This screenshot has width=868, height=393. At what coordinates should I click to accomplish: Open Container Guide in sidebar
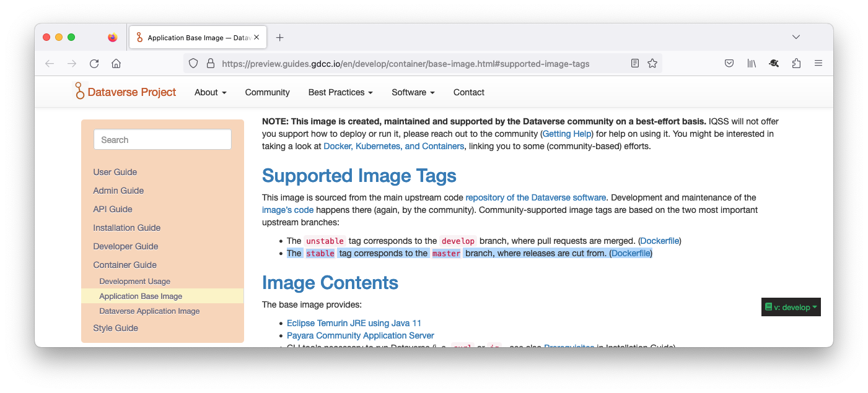(x=125, y=265)
